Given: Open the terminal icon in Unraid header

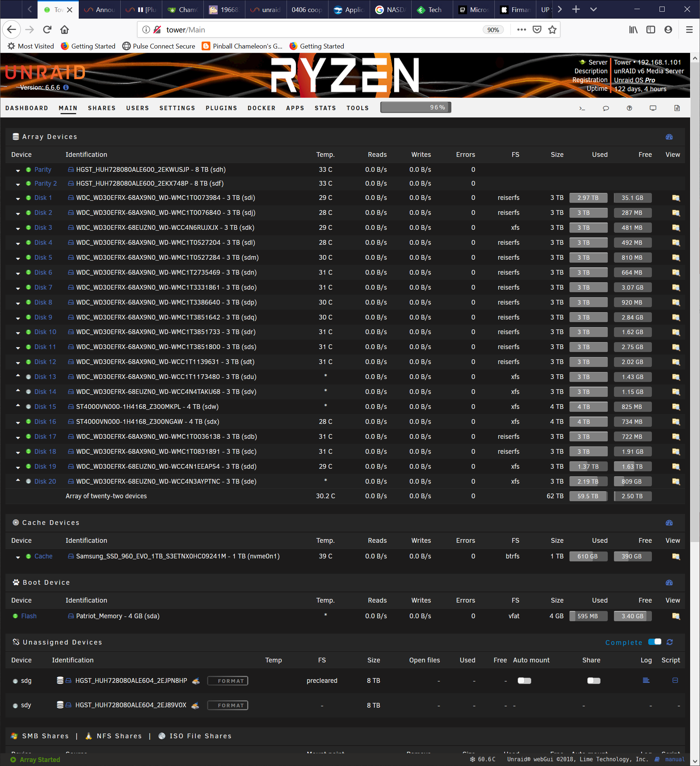Looking at the screenshot, I should click(582, 108).
